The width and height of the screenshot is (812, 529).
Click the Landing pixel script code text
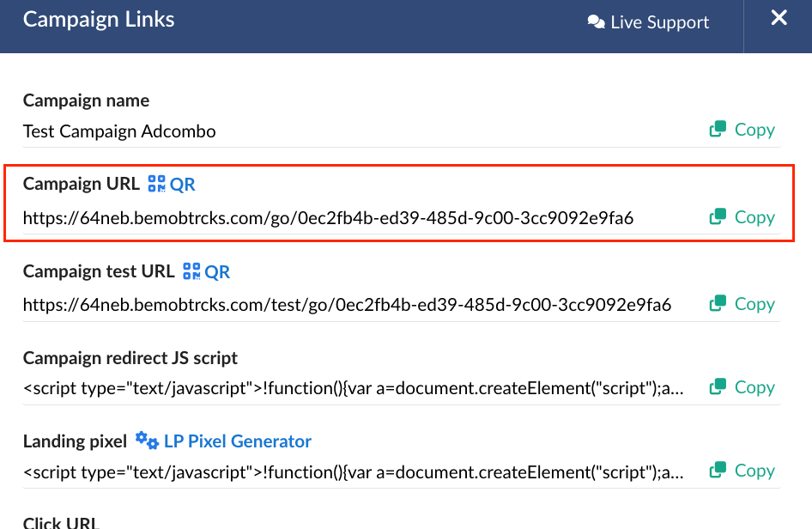(354, 471)
